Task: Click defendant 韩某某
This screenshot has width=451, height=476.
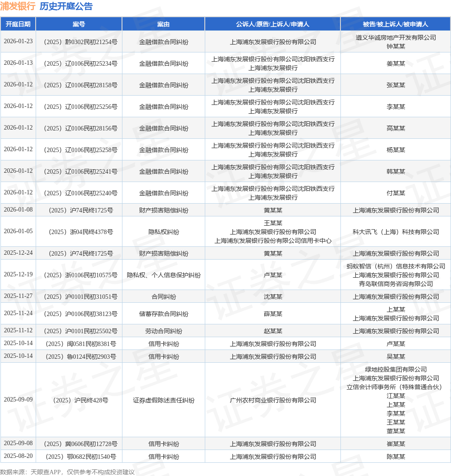Action: coord(396,171)
